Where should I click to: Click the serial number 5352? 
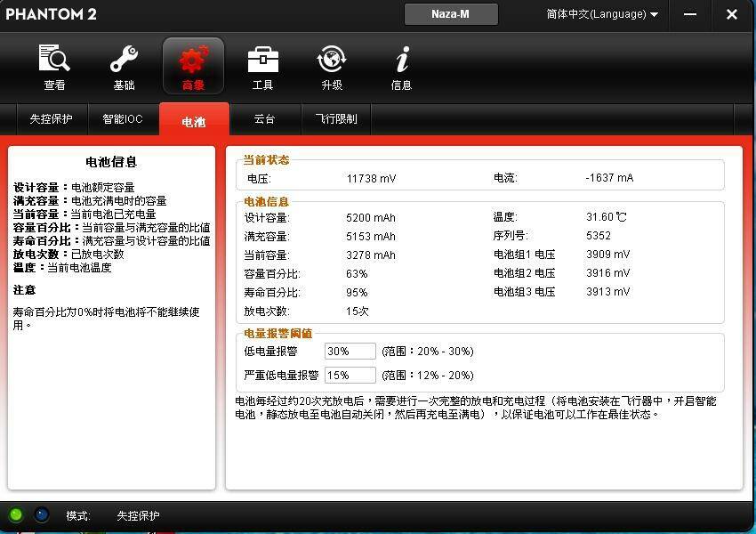(x=599, y=235)
